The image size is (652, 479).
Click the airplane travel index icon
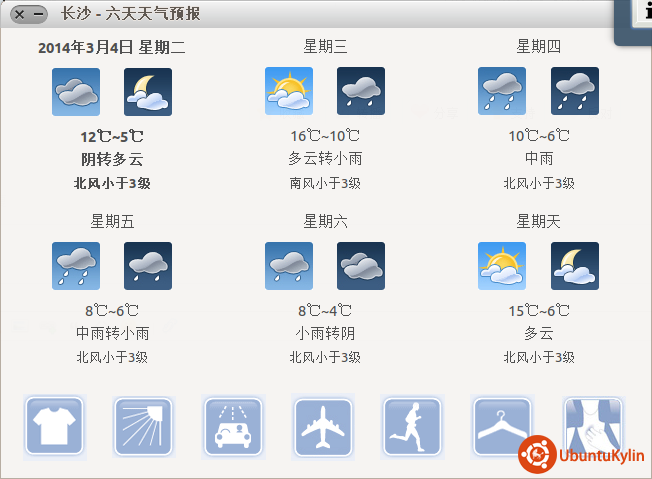[323, 427]
